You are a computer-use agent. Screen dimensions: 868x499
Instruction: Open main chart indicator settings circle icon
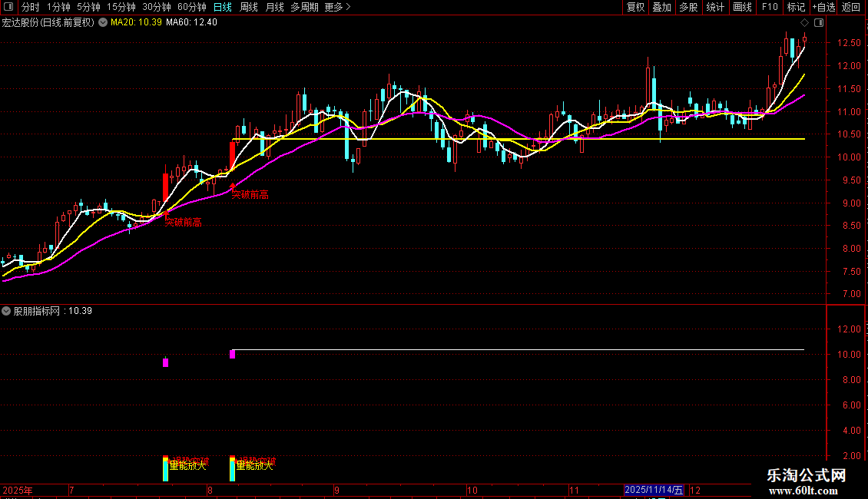click(103, 23)
